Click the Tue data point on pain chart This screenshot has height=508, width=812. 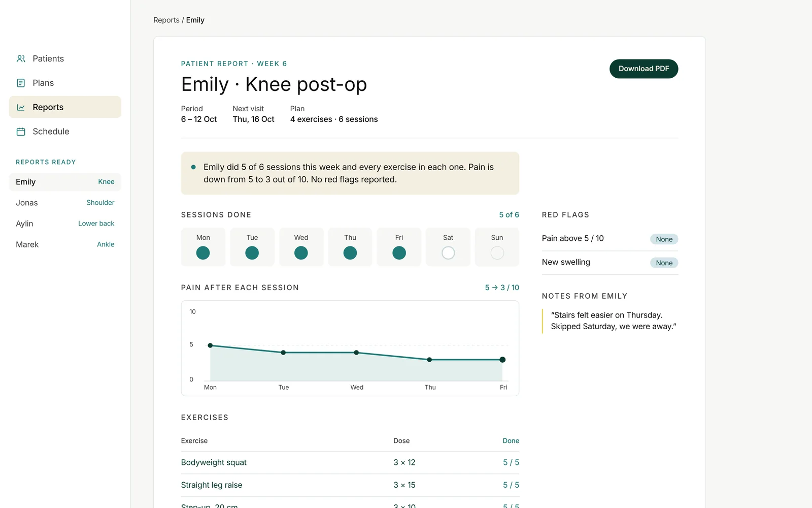point(283,353)
